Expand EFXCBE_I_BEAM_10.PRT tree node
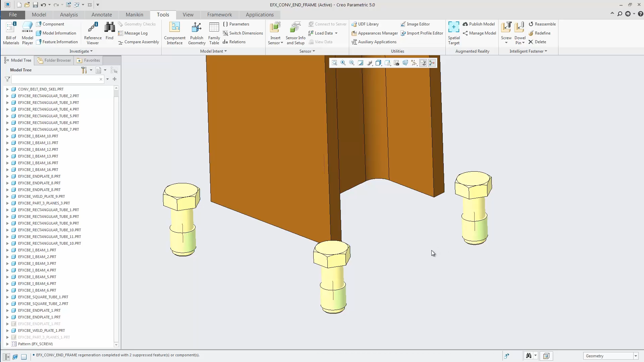The image size is (644, 362). tap(7, 136)
